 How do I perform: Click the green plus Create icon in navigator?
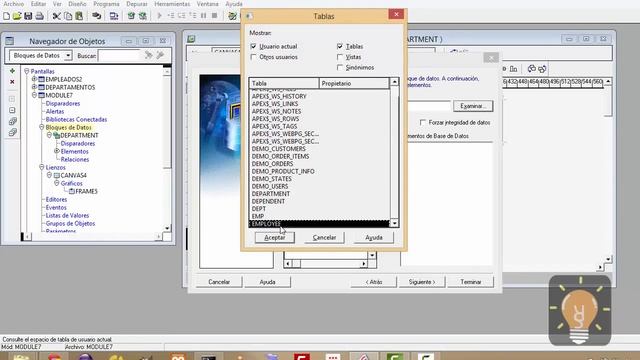pyautogui.click(x=12, y=71)
